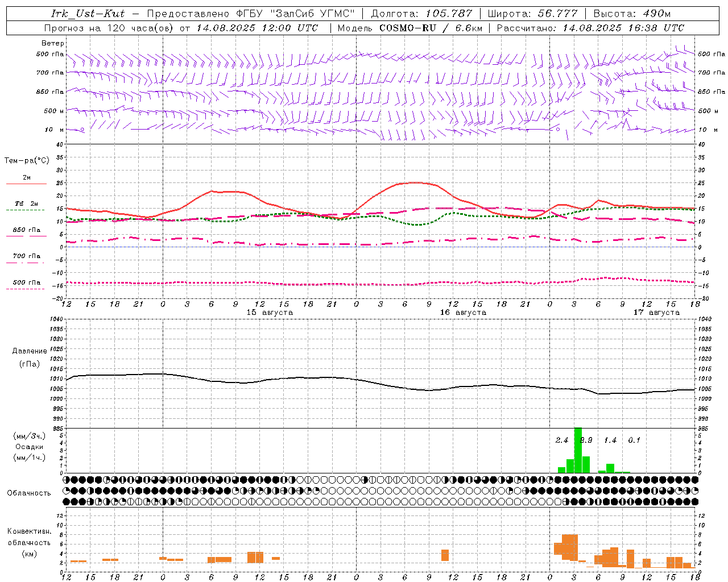Click the (мм/3ч.) precipitation unit label

(x=30, y=436)
